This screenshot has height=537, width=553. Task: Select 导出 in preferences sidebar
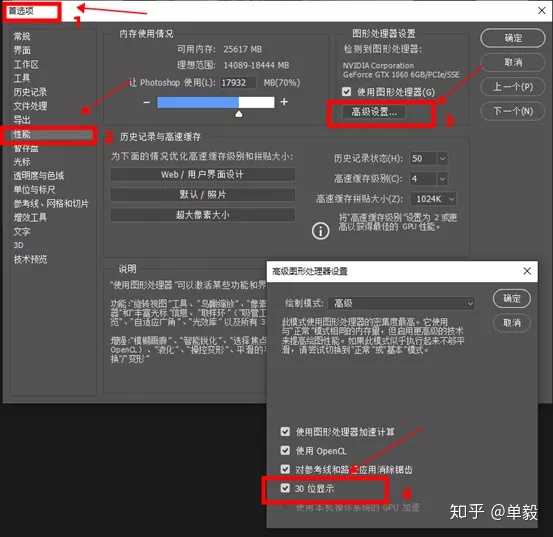(x=22, y=120)
